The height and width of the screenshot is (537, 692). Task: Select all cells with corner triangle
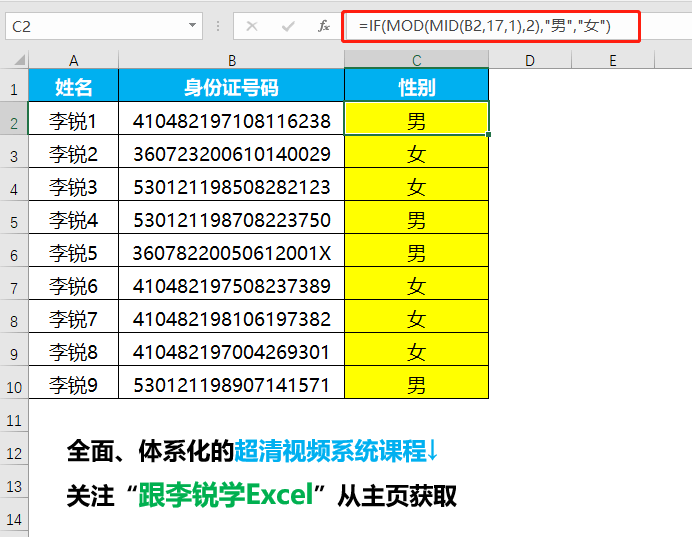pyautogui.click(x=19, y=60)
